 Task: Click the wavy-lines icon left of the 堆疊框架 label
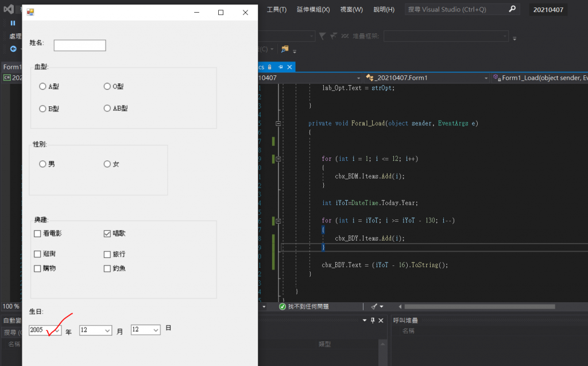coord(345,36)
